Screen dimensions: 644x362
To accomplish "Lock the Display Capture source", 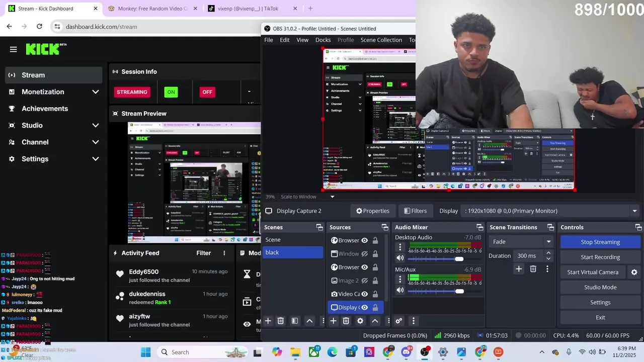I will (x=375, y=307).
